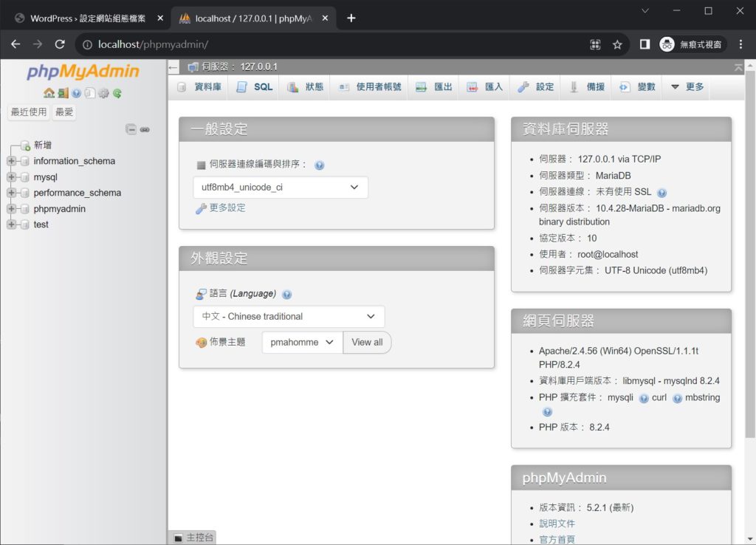
Task: Expand the information_schema database node
Action: click(x=11, y=161)
